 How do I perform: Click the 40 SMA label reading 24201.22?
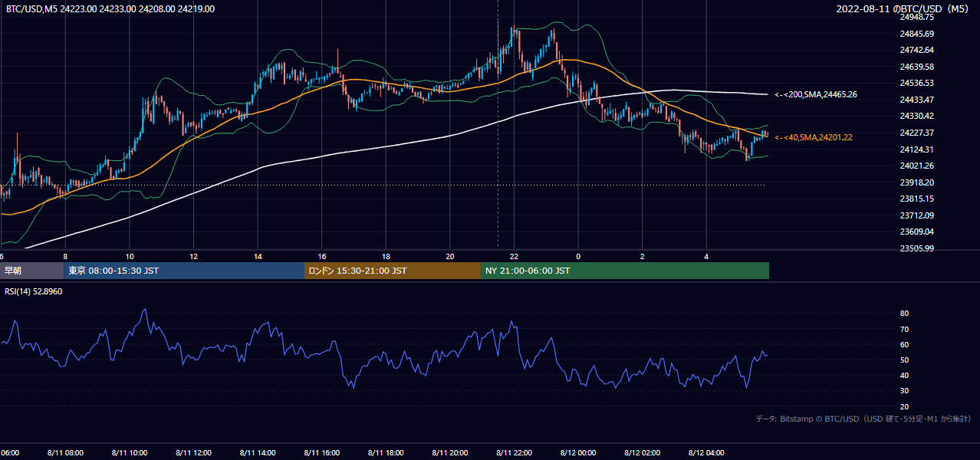(814, 137)
